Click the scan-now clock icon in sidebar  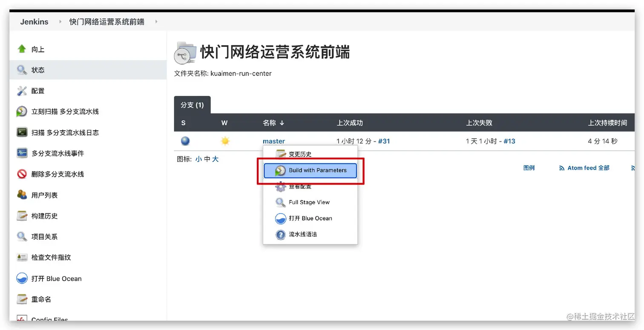coord(22,111)
